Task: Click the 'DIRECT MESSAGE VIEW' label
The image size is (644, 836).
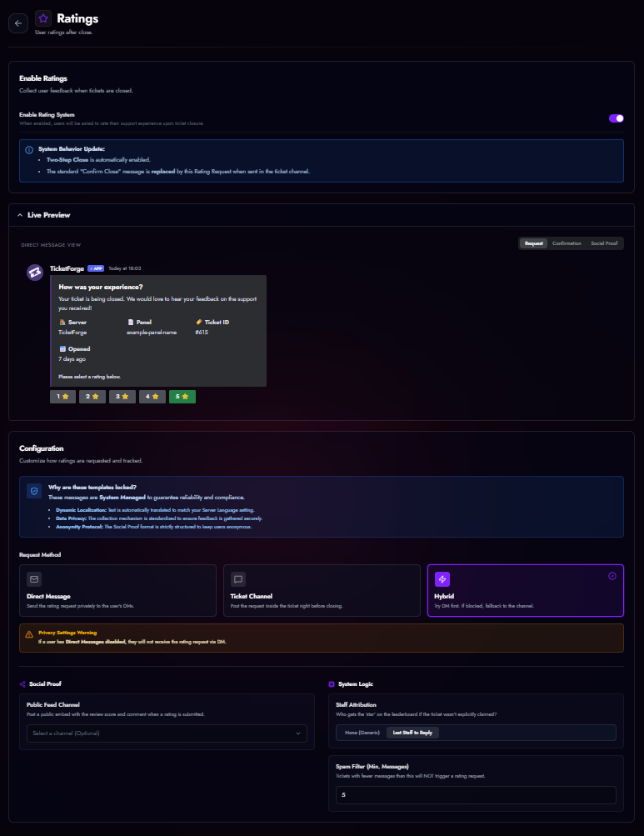Action: 51,245
